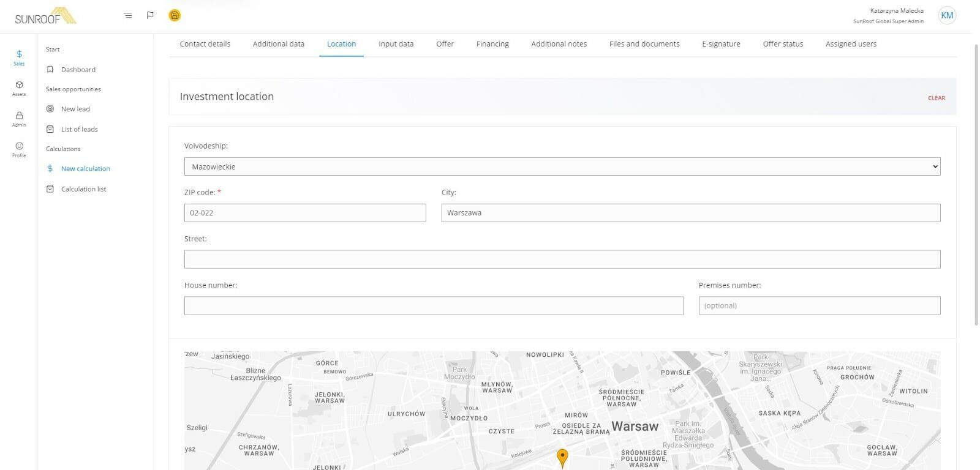
Task: Open the Sales section in sidebar
Action: tap(19, 58)
